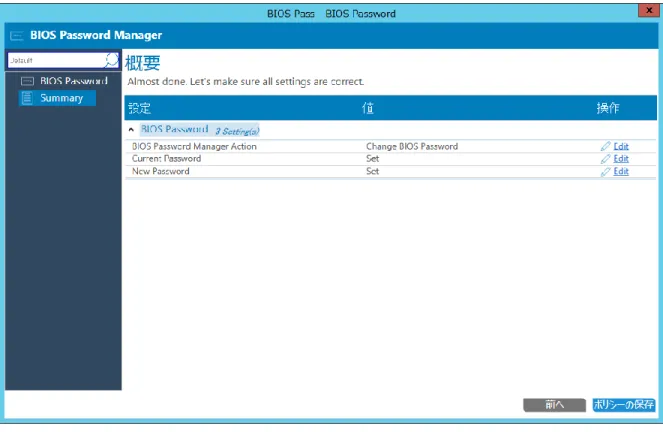Click the 操作 column header
The width and height of the screenshot is (663, 432).
[608, 108]
